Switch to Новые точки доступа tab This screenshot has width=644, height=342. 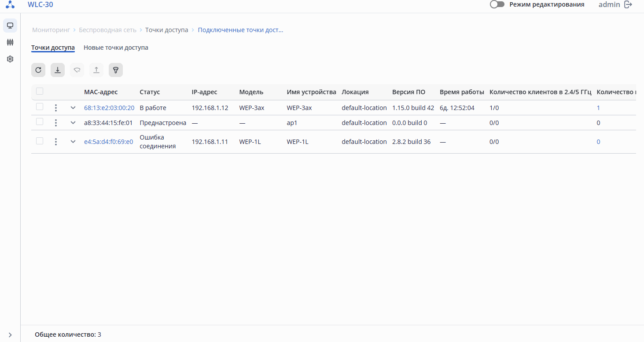(x=116, y=48)
